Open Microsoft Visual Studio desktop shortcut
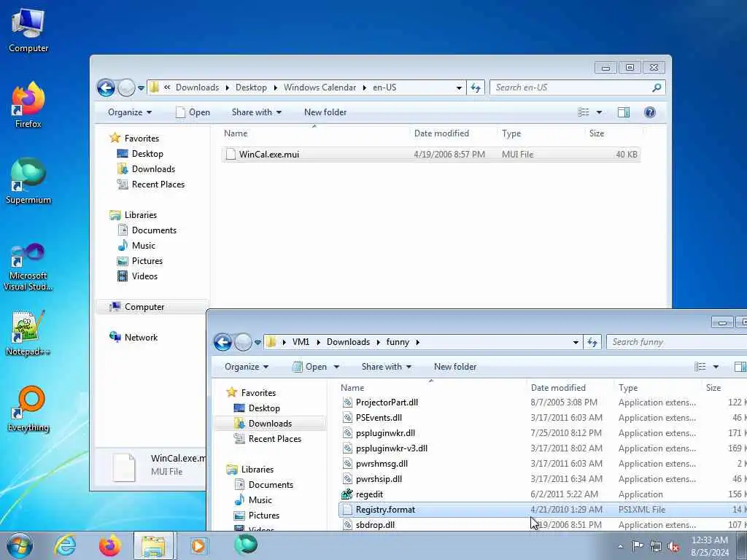This screenshot has width=747, height=560. (x=28, y=267)
